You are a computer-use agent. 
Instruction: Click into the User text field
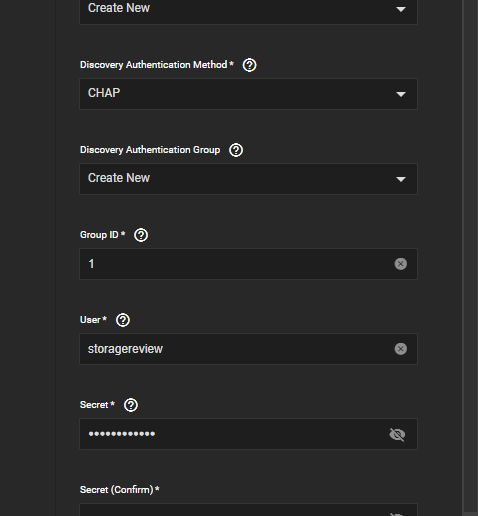237,349
